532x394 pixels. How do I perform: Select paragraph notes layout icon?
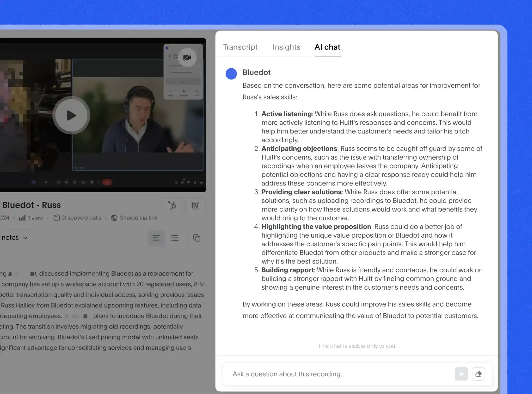pyautogui.click(x=156, y=238)
